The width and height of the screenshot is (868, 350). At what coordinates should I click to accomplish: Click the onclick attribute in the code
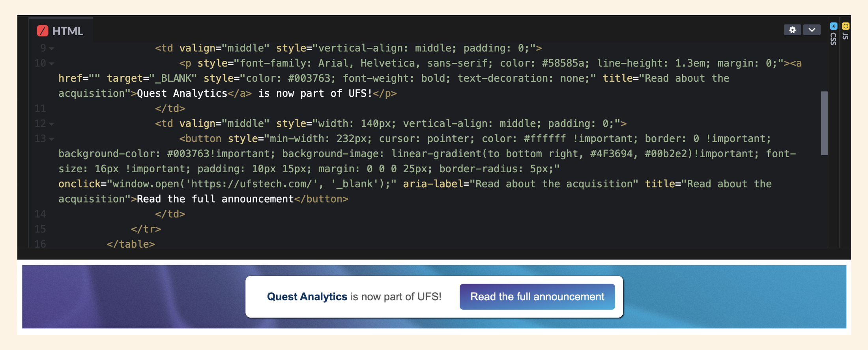tap(79, 184)
